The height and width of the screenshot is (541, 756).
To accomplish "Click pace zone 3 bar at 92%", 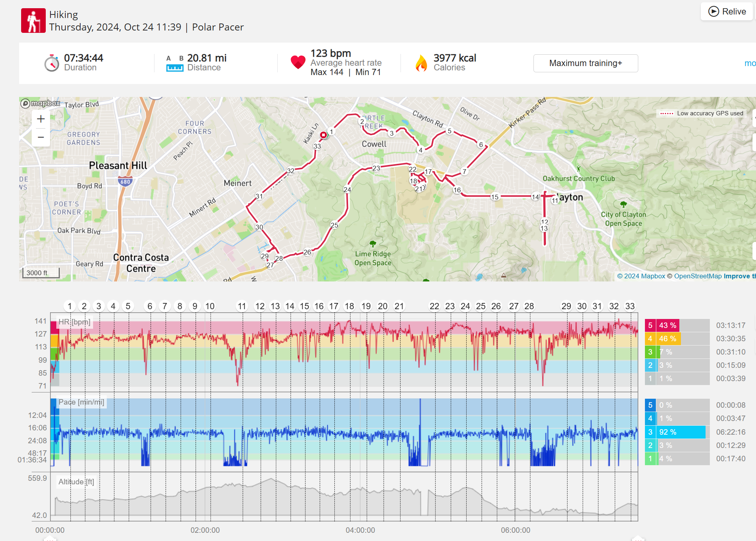I will coord(681,432).
